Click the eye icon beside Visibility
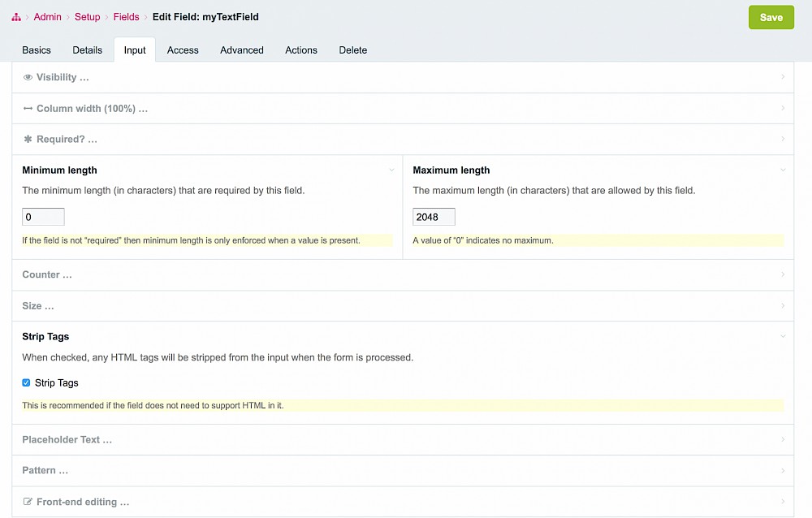Screen dimensions: 812x518 coord(28,78)
